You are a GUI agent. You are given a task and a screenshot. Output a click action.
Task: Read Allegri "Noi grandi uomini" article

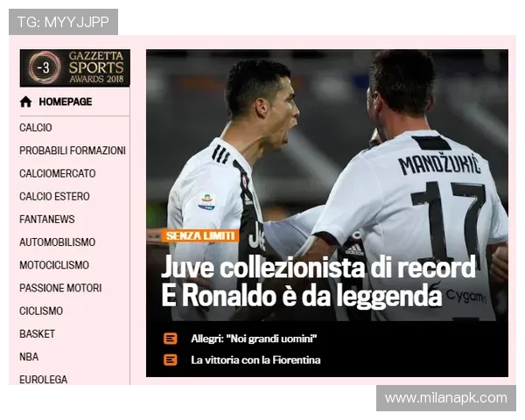click(254, 339)
